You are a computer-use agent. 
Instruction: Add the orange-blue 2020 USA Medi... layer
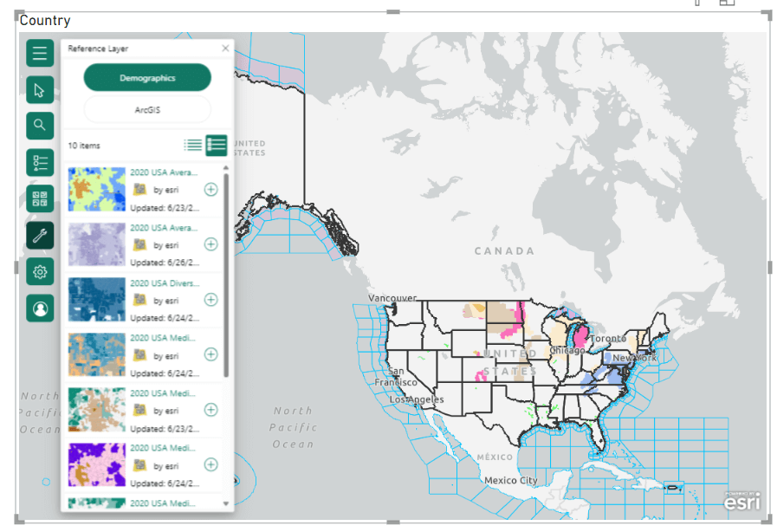[210, 354]
